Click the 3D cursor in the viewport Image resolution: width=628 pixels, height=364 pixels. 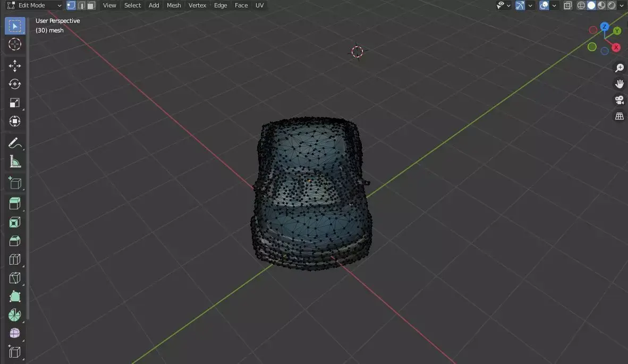point(357,52)
